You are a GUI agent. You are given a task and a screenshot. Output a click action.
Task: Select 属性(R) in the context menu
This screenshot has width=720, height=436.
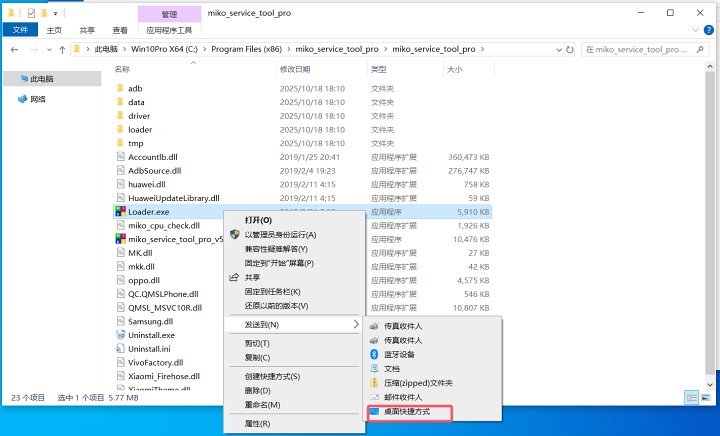coord(257,424)
